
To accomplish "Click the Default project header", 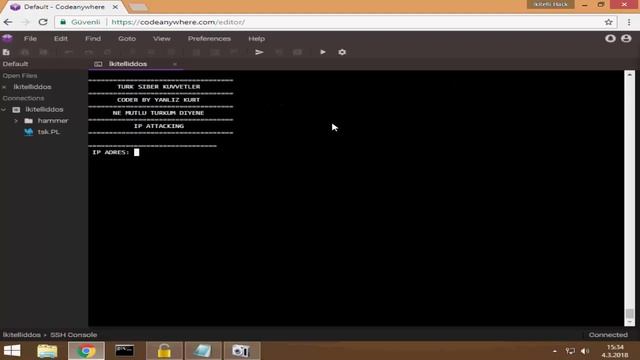I will click(x=16, y=64).
